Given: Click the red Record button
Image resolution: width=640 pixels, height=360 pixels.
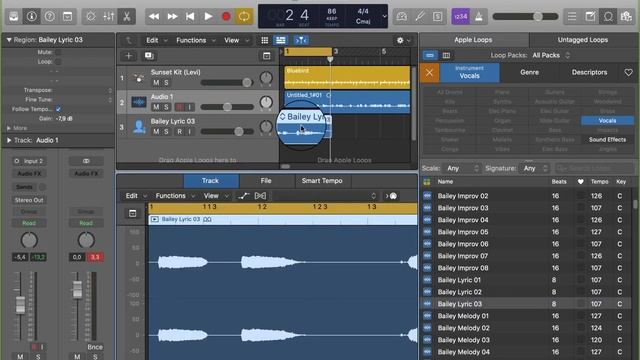Looking at the screenshot, I should pos(226,16).
